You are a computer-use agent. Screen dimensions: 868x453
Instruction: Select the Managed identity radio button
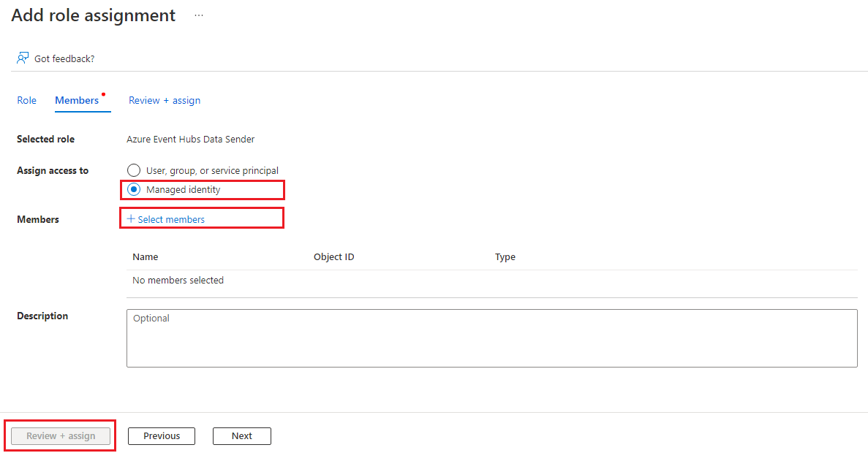click(x=134, y=189)
